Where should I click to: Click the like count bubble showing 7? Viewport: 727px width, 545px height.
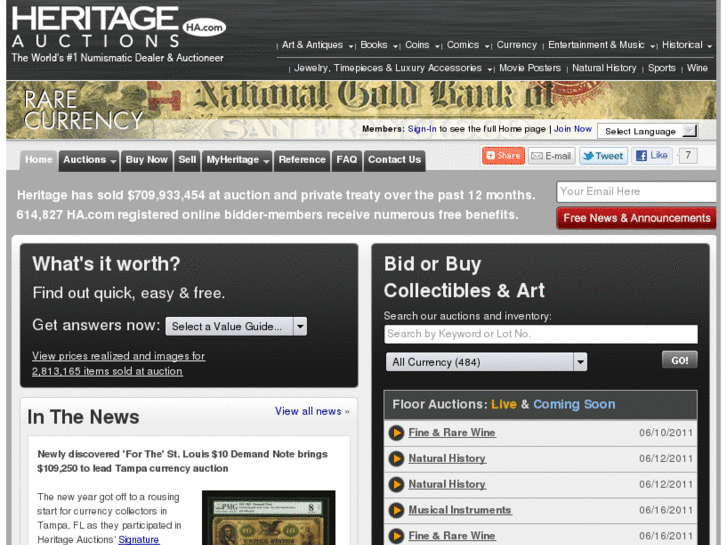[x=688, y=155]
